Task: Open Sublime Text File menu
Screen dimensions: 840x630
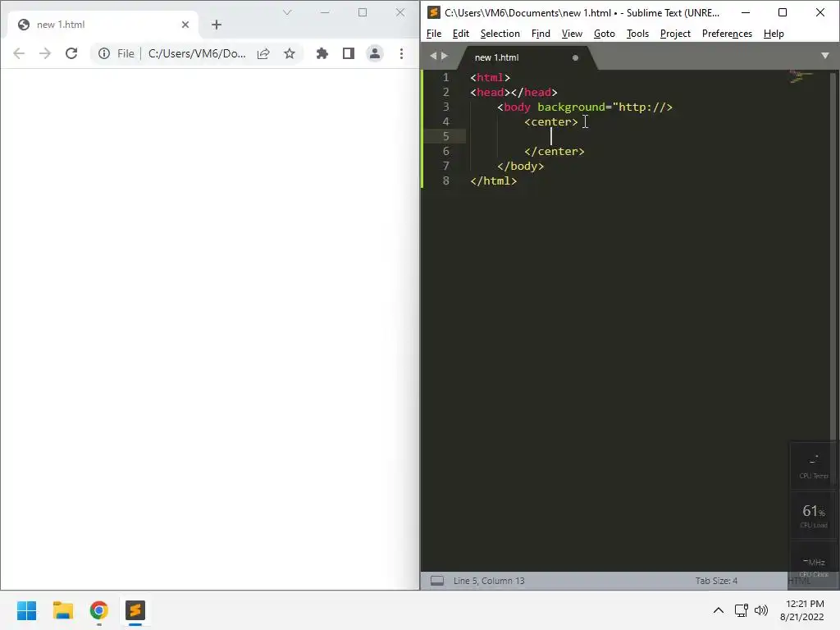Action: 434,33
